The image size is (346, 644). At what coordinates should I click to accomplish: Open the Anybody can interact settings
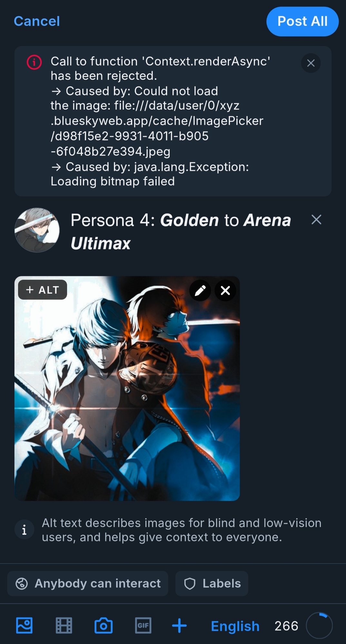click(88, 583)
